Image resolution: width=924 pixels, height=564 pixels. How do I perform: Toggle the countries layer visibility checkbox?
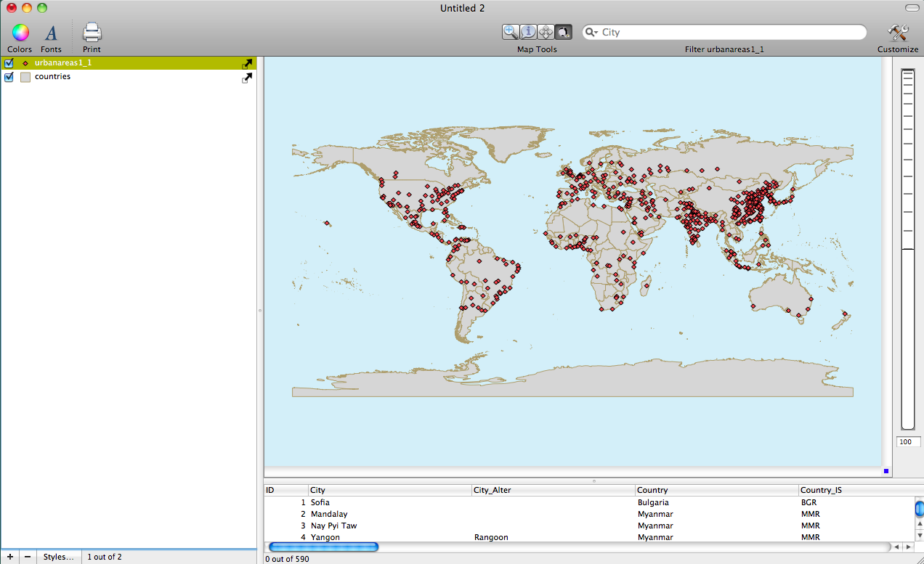pos(9,77)
